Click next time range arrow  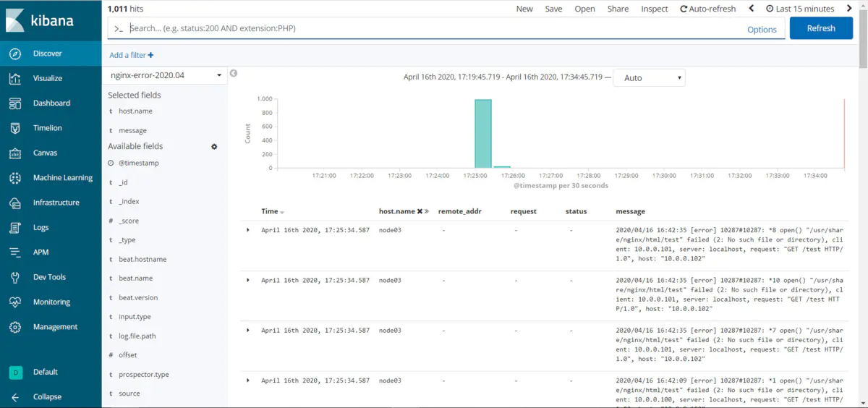tap(850, 9)
